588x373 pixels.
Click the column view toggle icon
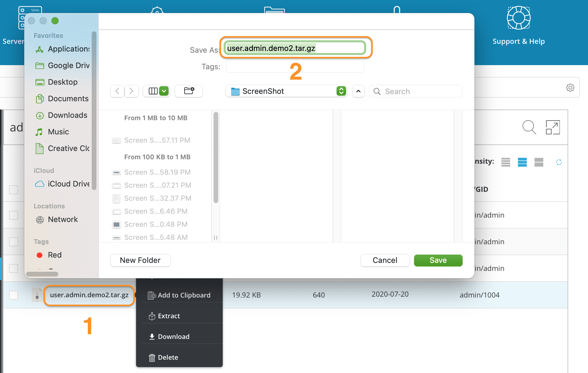tap(154, 91)
